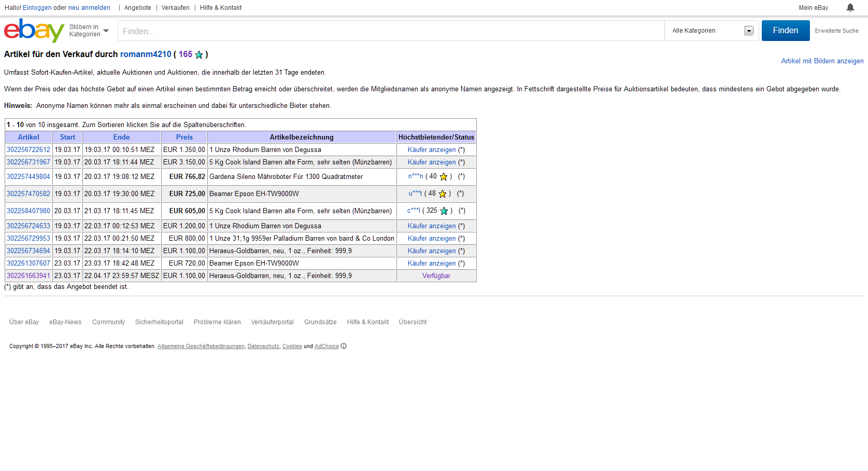
Task: Open item 302256722612
Action: pyautogui.click(x=29, y=150)
